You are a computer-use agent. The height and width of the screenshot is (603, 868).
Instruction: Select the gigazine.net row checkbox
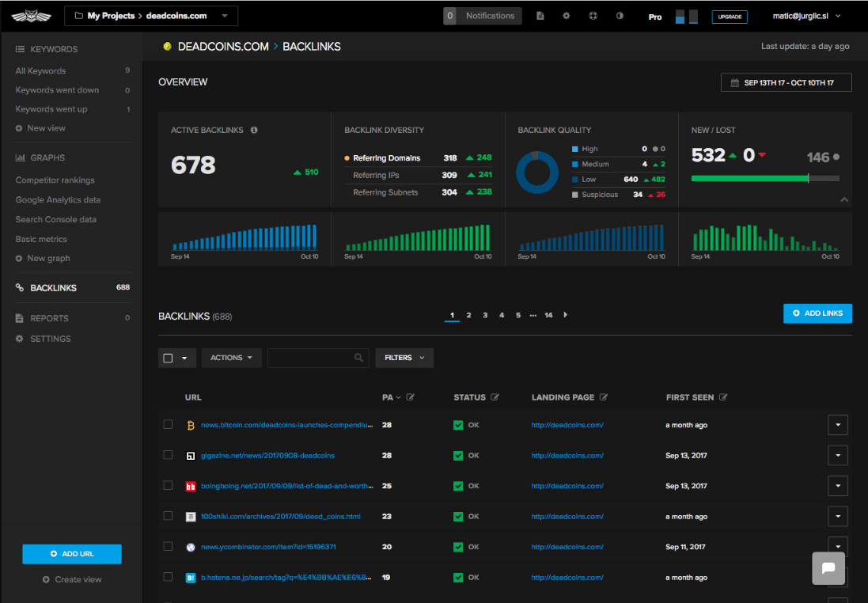pyautogui.click(x=168, y=455)
